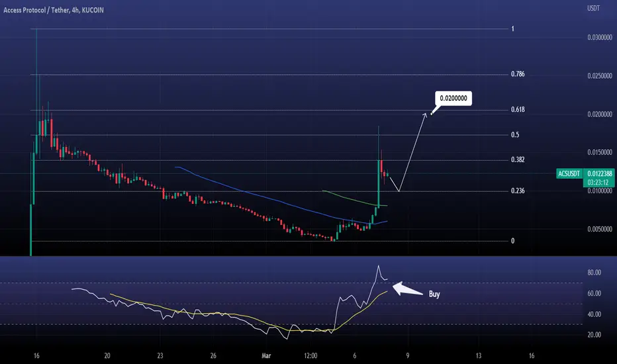Click the current price label 0.0122388
Image resolution: width=617 pixels, height=364 pixels.
600,173
